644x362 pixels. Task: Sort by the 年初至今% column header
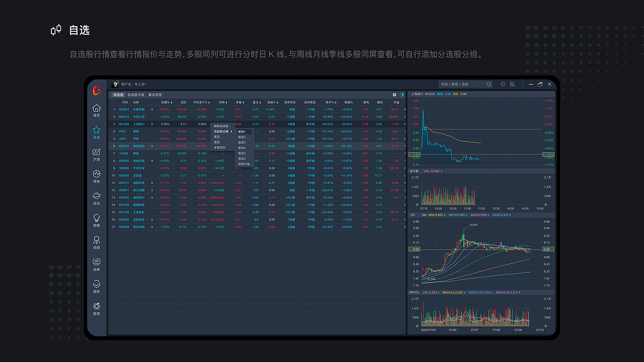pos(201,102)
